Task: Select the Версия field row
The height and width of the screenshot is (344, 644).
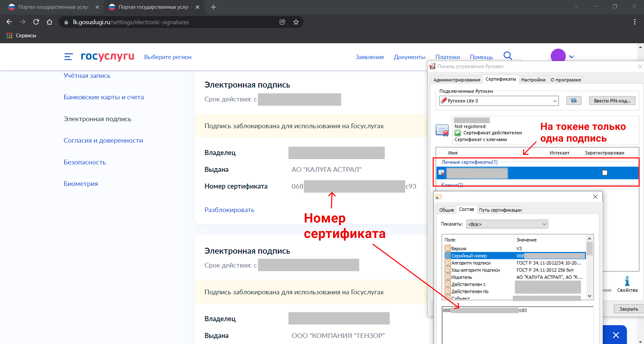Action: tap(515, 249)
